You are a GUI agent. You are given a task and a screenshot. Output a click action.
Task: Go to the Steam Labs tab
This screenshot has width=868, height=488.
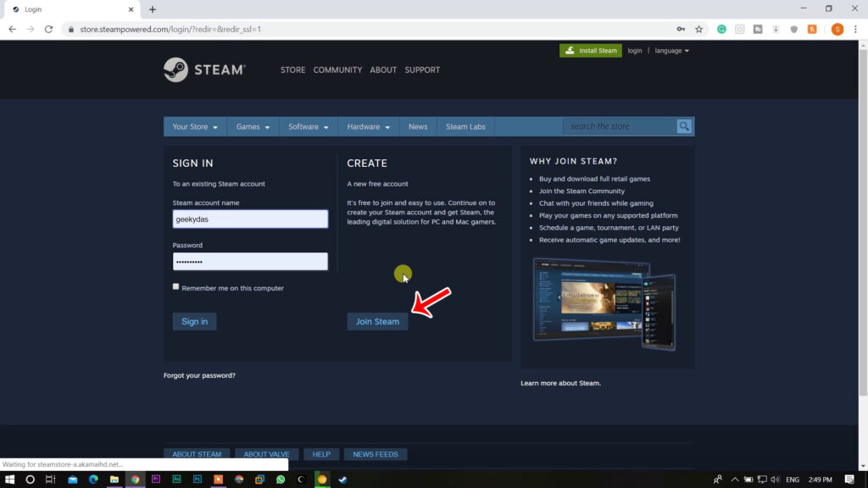(x=465, y=127)
